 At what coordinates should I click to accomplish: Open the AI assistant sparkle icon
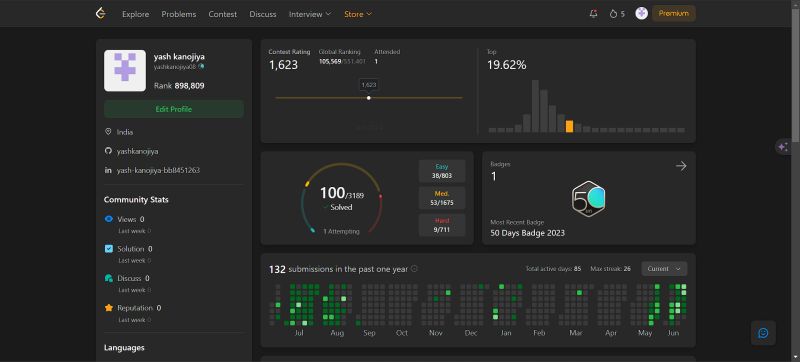783,147
